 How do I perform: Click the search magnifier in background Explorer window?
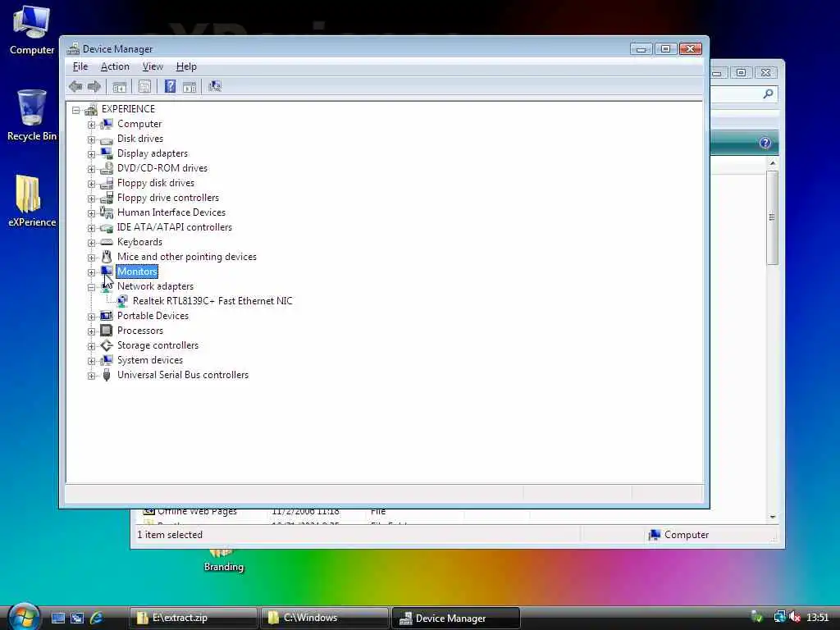coord(768,94)
